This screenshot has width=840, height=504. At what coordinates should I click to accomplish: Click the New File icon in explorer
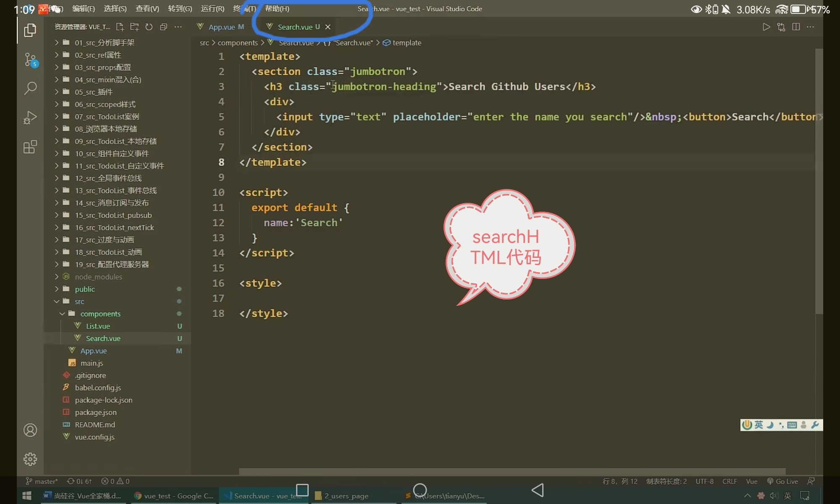click(x=120, y=27)
